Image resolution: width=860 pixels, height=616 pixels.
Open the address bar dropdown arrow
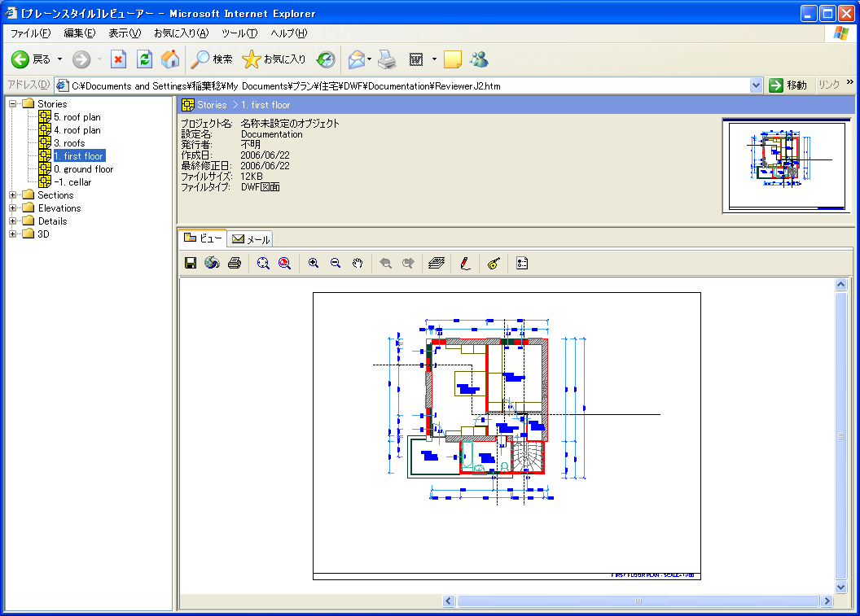757,85
